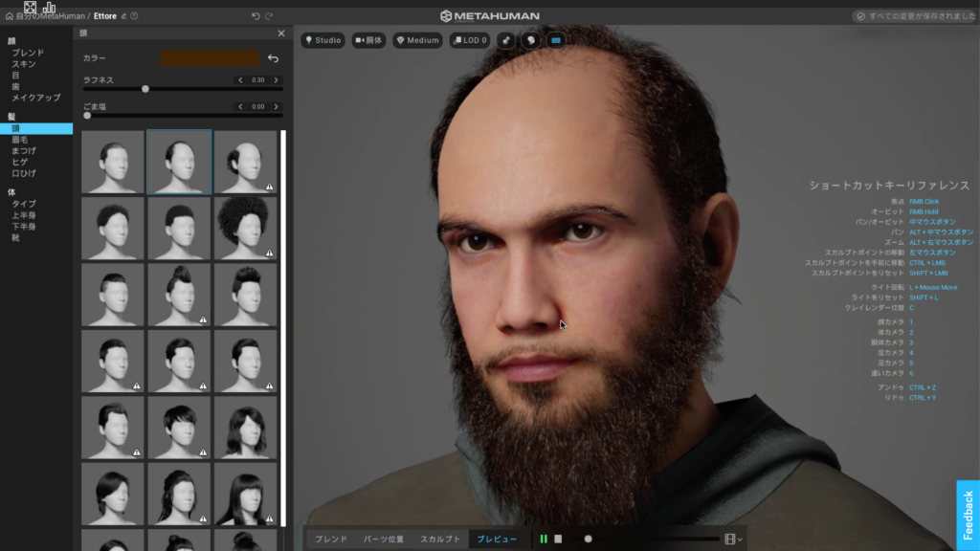980x551 pixels.
Task: Decrease ごま塩 with the left arrow
Action: pos(240,107)
